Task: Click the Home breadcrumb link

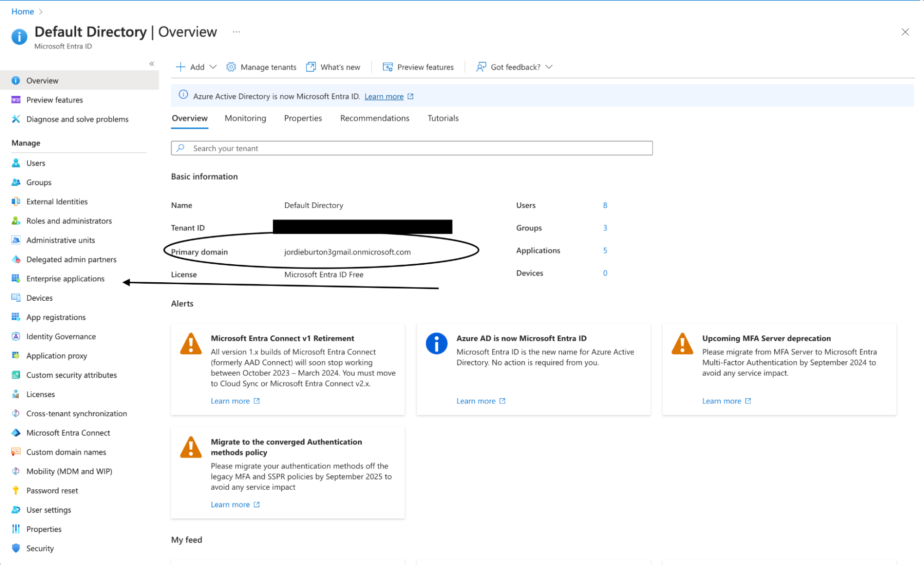Action: (23, 12)
